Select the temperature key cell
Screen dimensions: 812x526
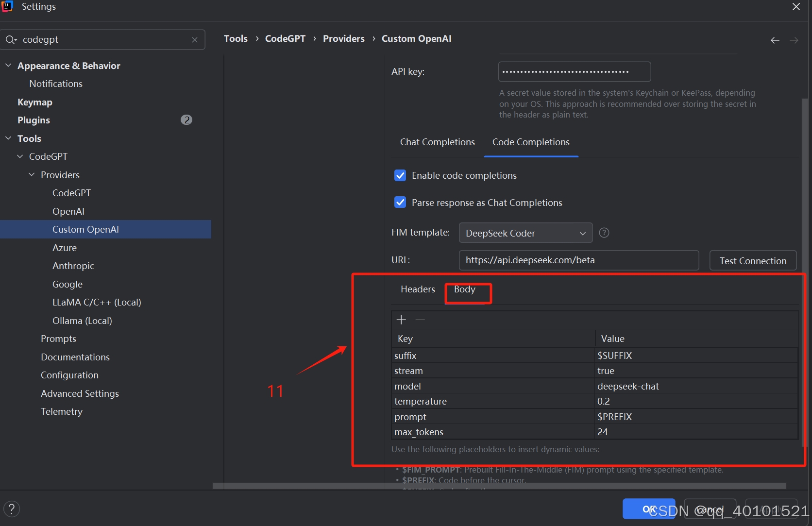pyautogui.click(x=493, y=401)
